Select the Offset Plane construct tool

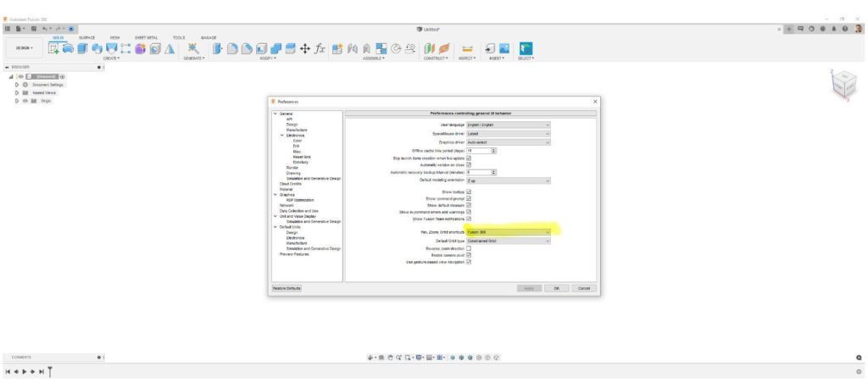coord(430,48)
